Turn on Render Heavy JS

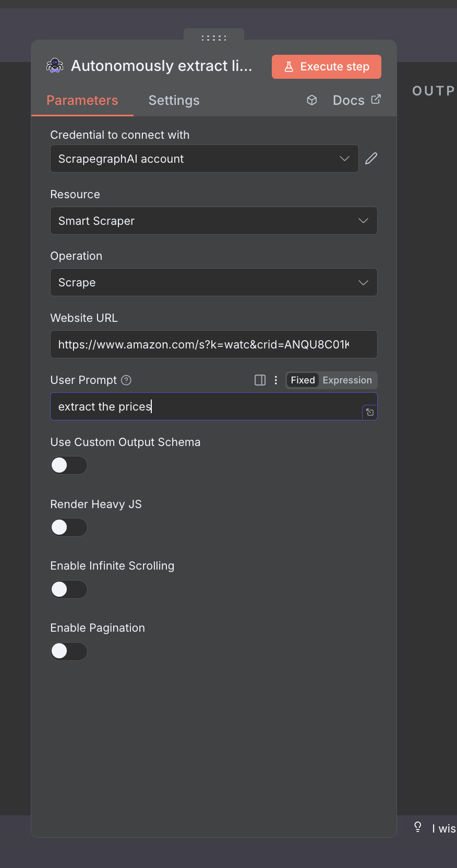[69, 527]
